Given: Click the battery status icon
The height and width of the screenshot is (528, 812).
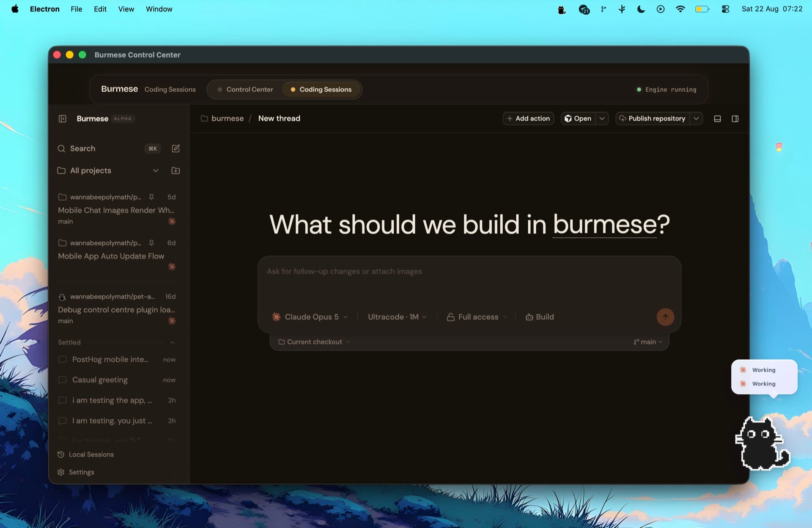Looking at the screenshot, I should pos(702,9).
